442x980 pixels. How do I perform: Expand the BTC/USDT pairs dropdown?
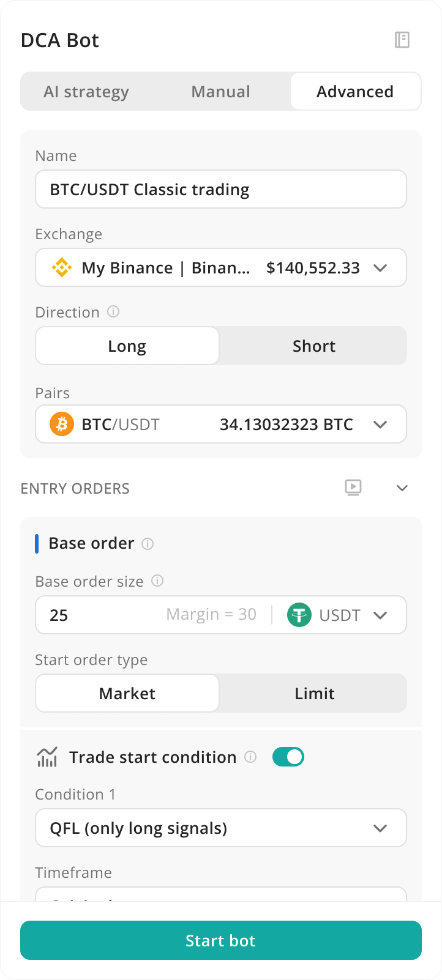[x=221, y=424]
